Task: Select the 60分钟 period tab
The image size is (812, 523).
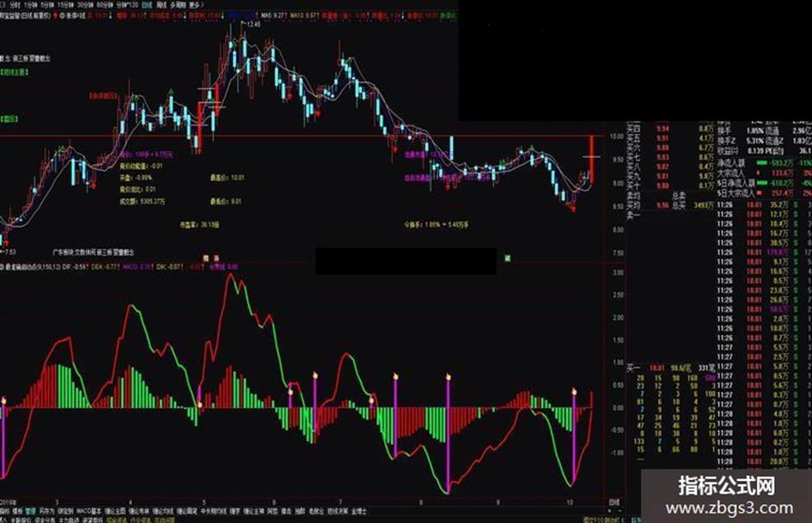Action: (106, 4)
